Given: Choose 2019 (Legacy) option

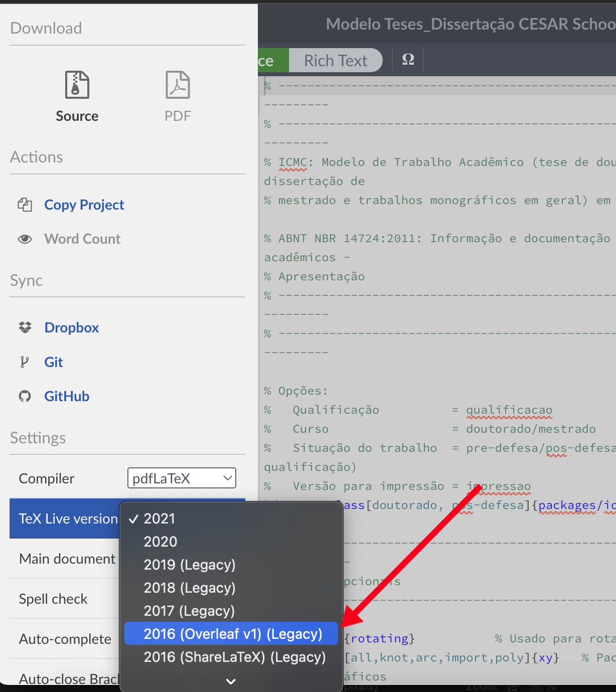Looking at the screenshot, I should [231, 565].
